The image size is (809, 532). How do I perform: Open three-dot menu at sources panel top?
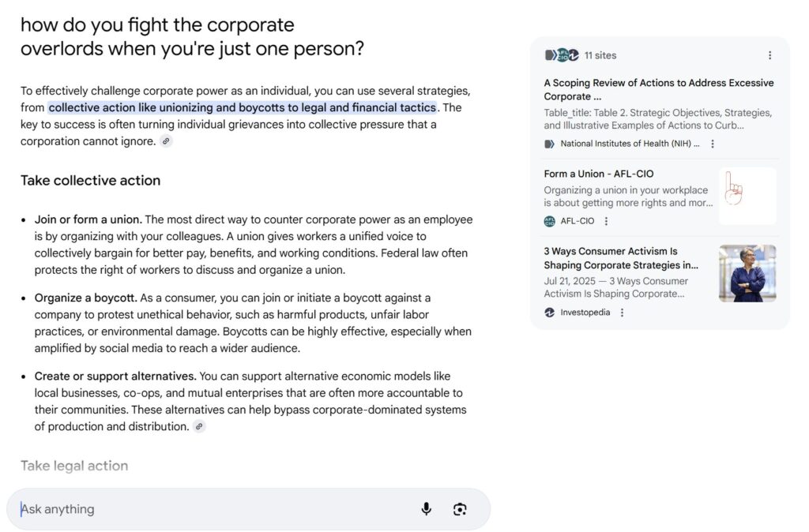770,55
